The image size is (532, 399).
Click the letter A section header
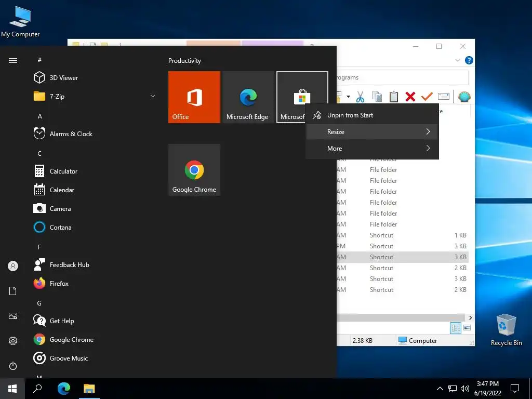coord(39,116)
